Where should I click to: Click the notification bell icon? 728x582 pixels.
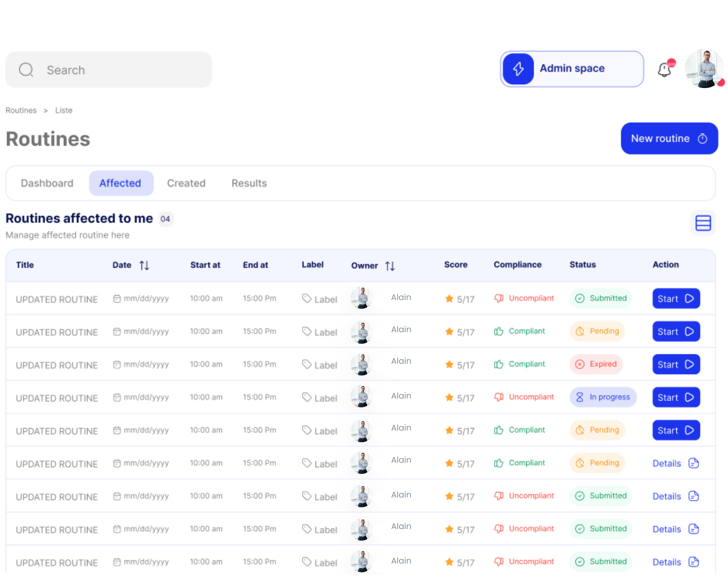[664, 70]
